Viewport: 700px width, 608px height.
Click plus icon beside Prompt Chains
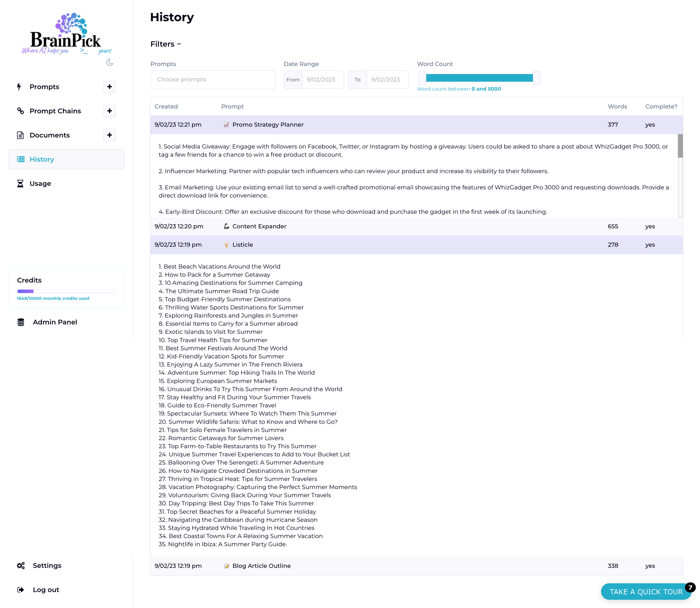point(109,111)
